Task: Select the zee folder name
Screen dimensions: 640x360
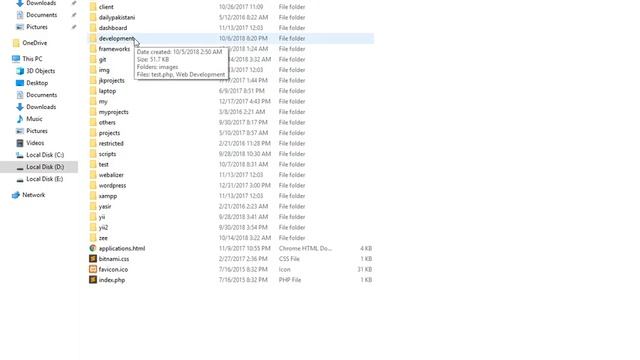Action: pyautogui.click(x=103, y=238)
